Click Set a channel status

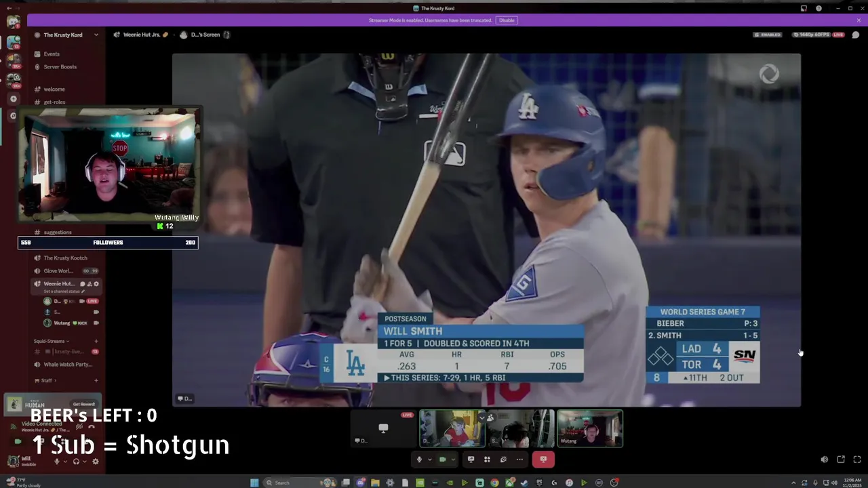coord(64,291)
